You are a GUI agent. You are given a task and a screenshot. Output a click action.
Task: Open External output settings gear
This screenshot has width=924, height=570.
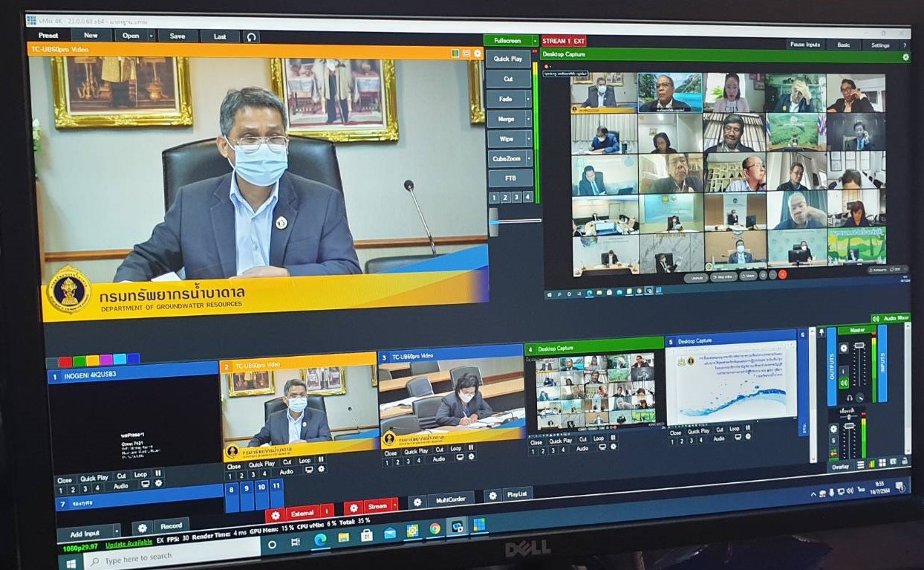tap(276, 515)
